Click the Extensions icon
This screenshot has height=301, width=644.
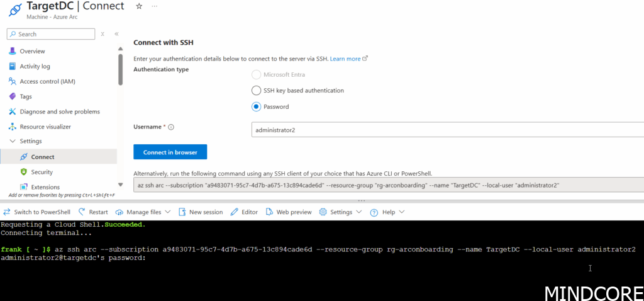pyautogui.click(x=23, y=187)
